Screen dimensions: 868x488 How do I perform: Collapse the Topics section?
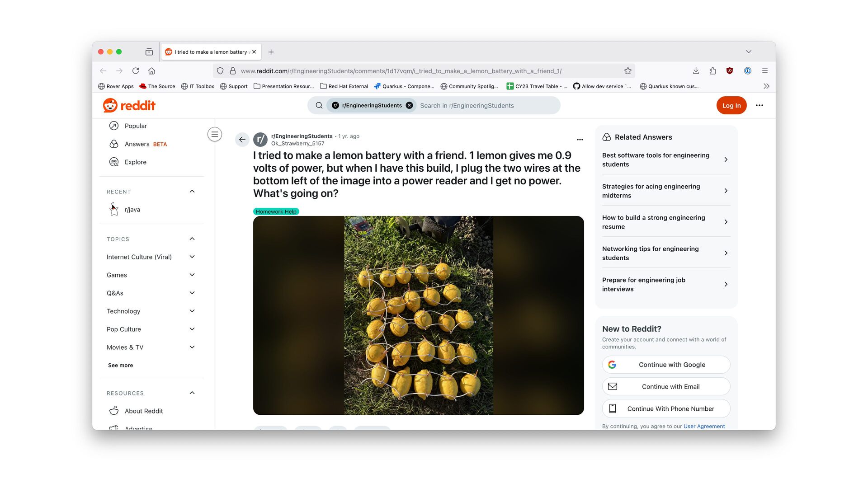pos(192,239)
